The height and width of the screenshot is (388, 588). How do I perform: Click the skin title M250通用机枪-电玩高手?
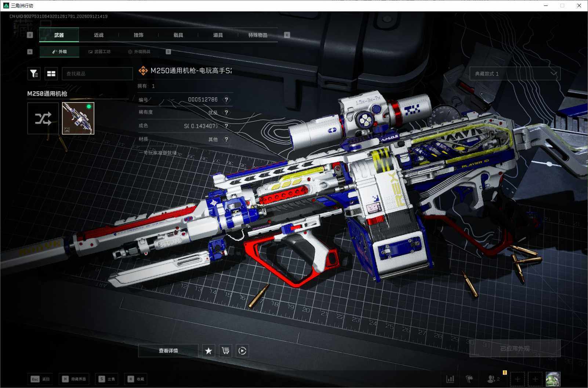point(191,71)
